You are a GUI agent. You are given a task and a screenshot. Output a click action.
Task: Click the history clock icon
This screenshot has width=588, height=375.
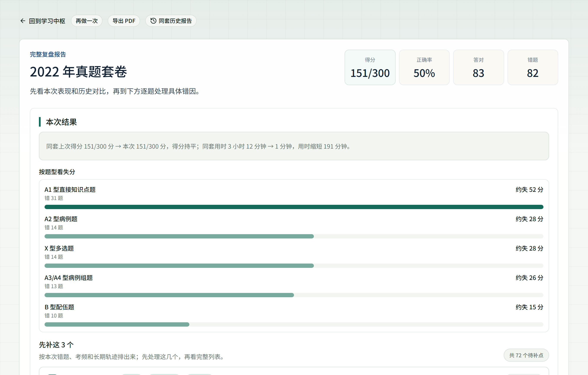153,21
